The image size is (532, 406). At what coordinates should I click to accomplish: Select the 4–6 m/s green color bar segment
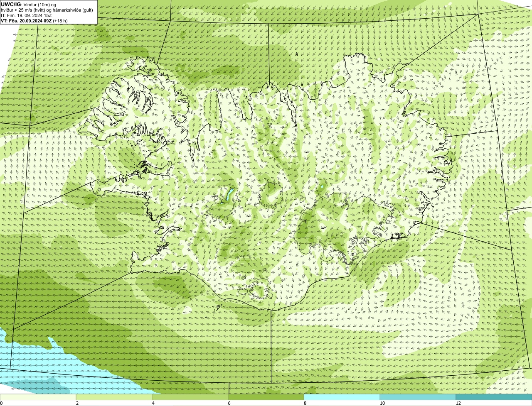(x=190, y=397)
